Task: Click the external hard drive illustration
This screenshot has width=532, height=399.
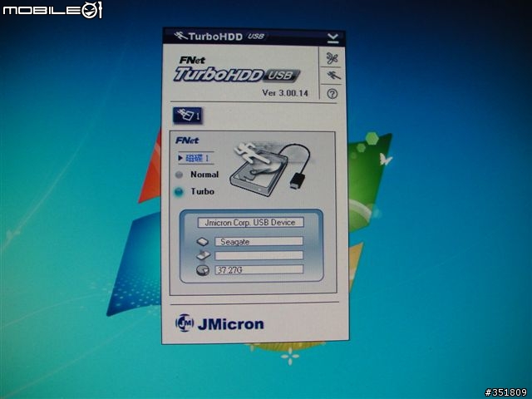Action: [x=269, y=170]
